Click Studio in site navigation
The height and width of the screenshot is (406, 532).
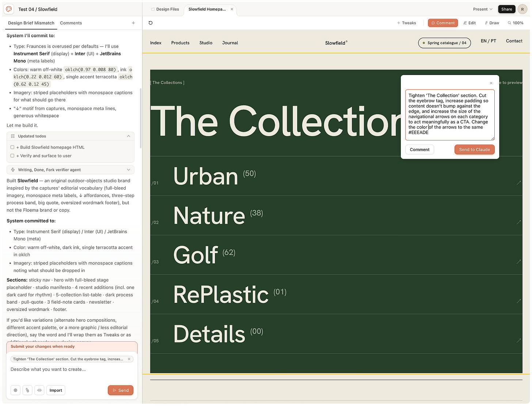[x=206, y=43]
